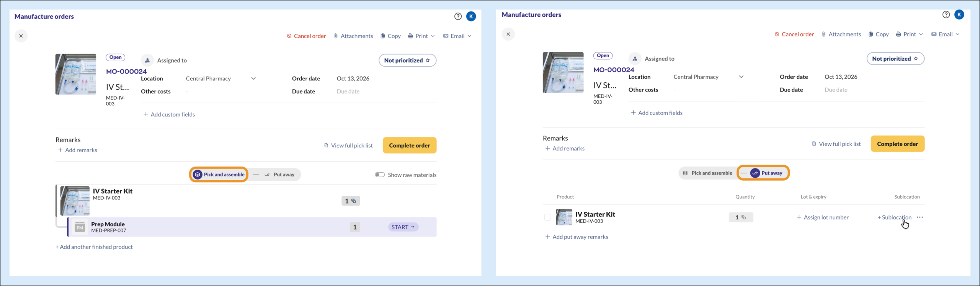Click Cancel order in right panel
Screen dimensions: 980x286
pos(794,34)
